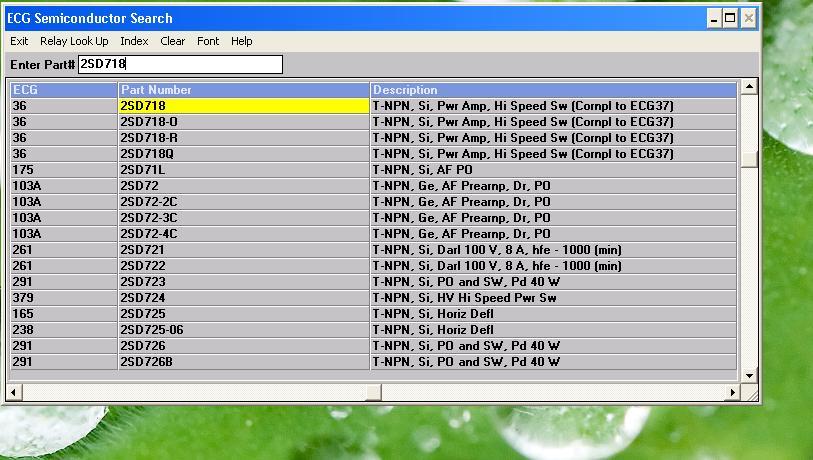The image size is (813, 460).
Task: Click the Part Number column header
Action: click(244, 90)
